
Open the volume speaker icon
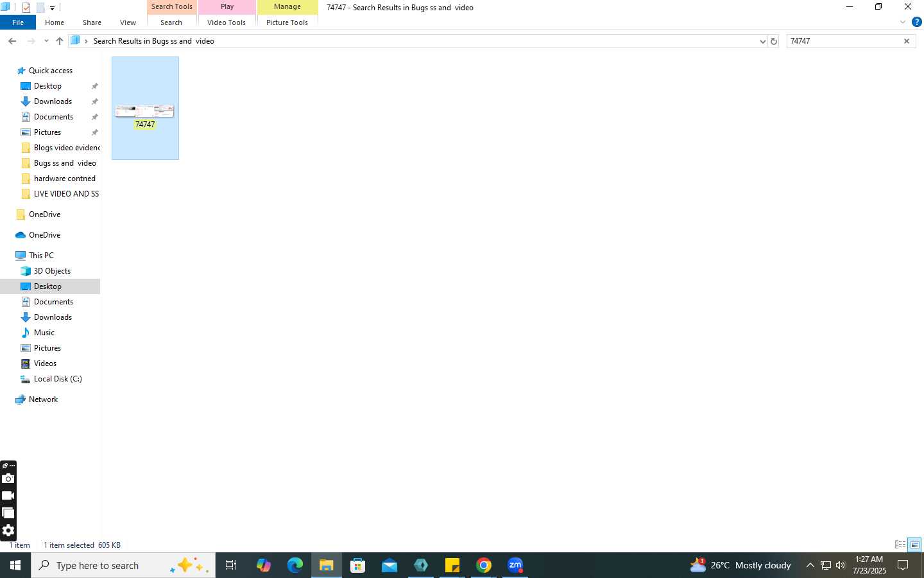click(x=841, y=565)
